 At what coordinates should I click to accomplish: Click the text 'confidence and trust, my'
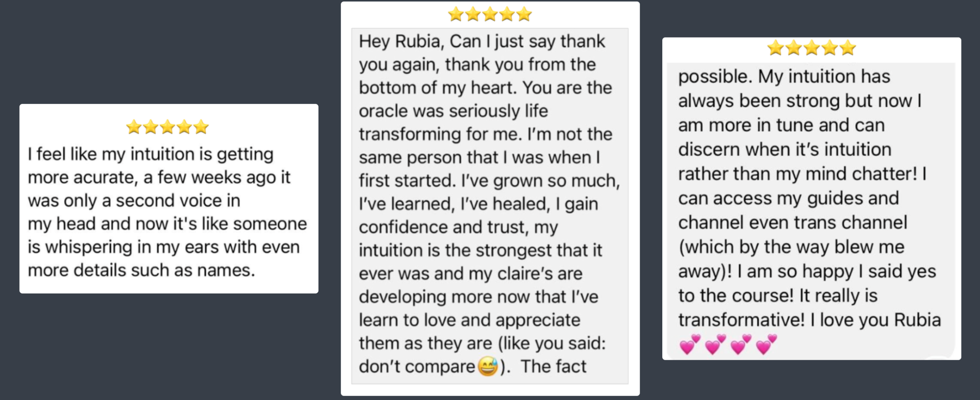tap(458, 228)
